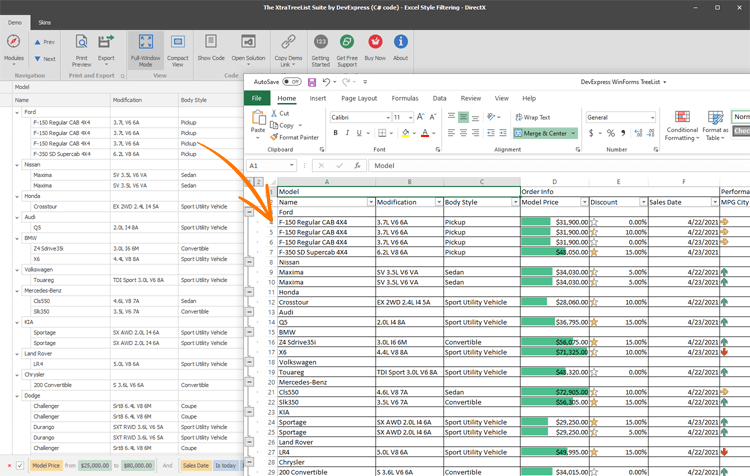Click the Export icon
The height and width of the screenshot is (476, 750).
point(106,42)
